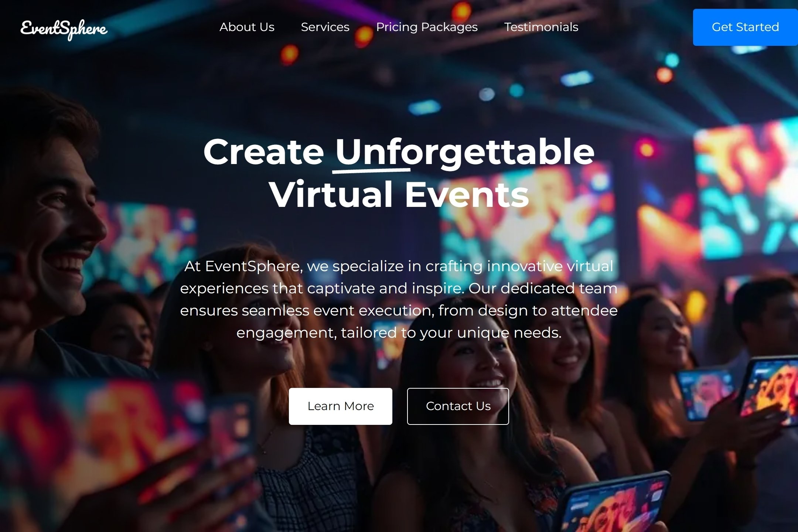Image resolution: width=798 pixels, height=532 pixels.
Task: Click the phrase "tailored to your unique needs"
Action: click(x=451, y=333)
